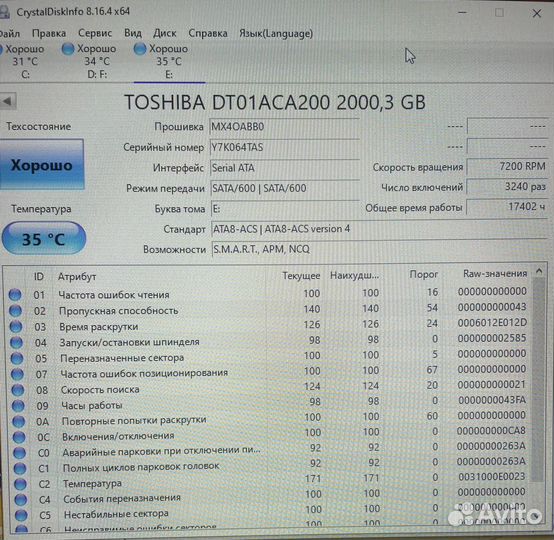
Task: Click status icon for Нестабильные сектора
Action: (x=21, y=515)
